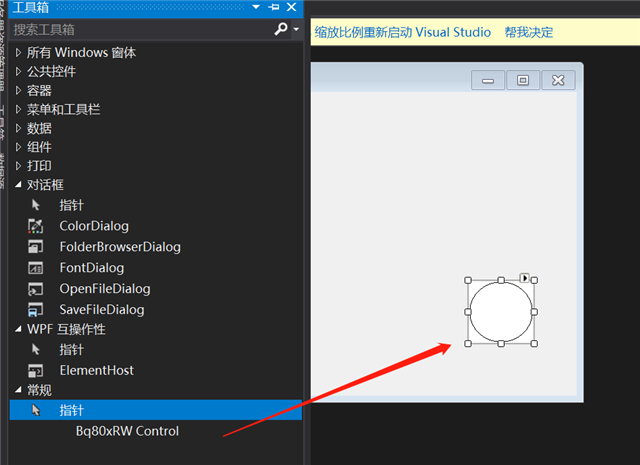Select the ColorDialog icon

(x=36, y=226)
